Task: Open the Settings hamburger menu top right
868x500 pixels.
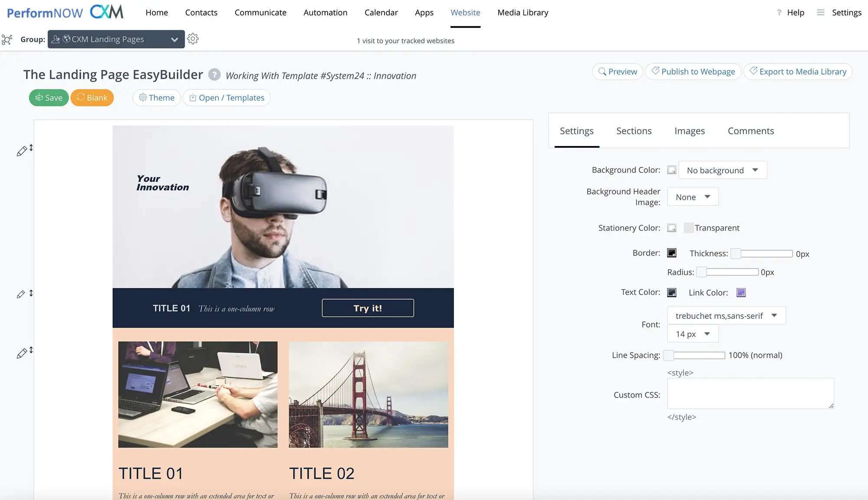Action: coord(820,12)
